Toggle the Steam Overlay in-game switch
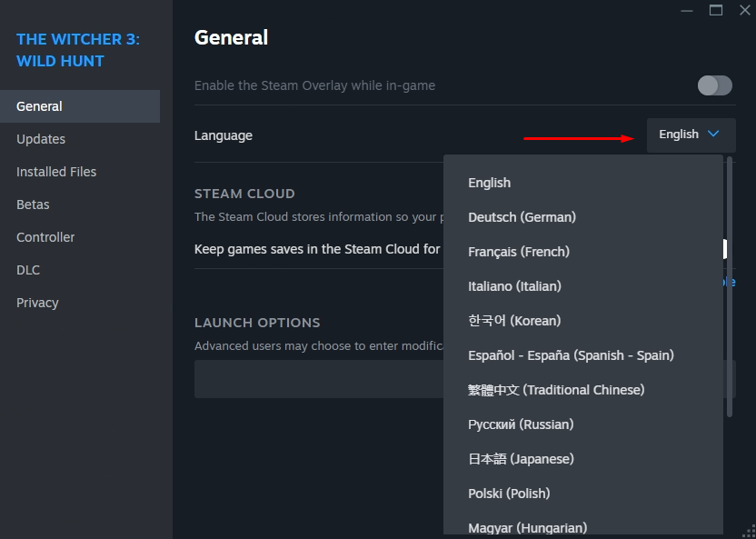Screen dimensions: 756x539 tap(714, 85)
